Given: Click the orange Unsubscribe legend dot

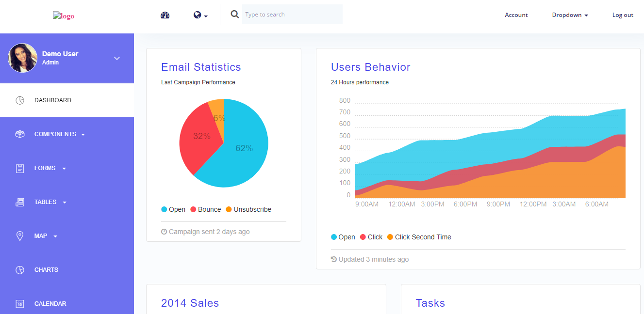Looking at the screenshot, I should pyautogui.click(x=229, y=209).
